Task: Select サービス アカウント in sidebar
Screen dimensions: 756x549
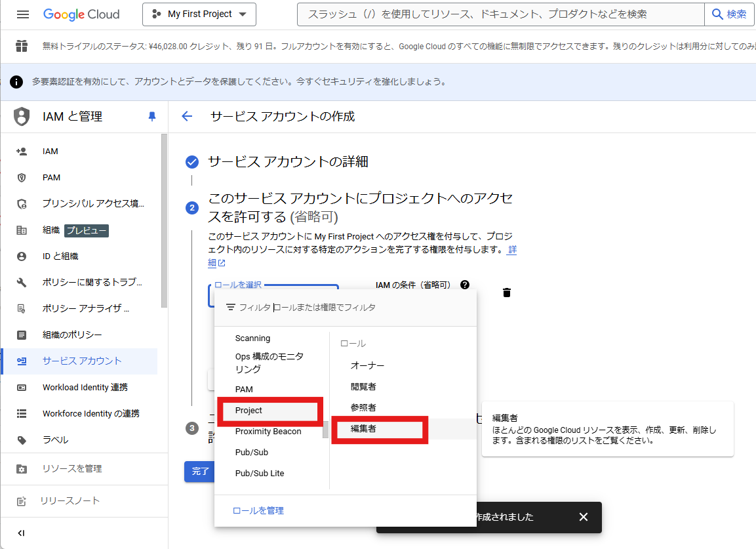Action: [x=80, y=361]
